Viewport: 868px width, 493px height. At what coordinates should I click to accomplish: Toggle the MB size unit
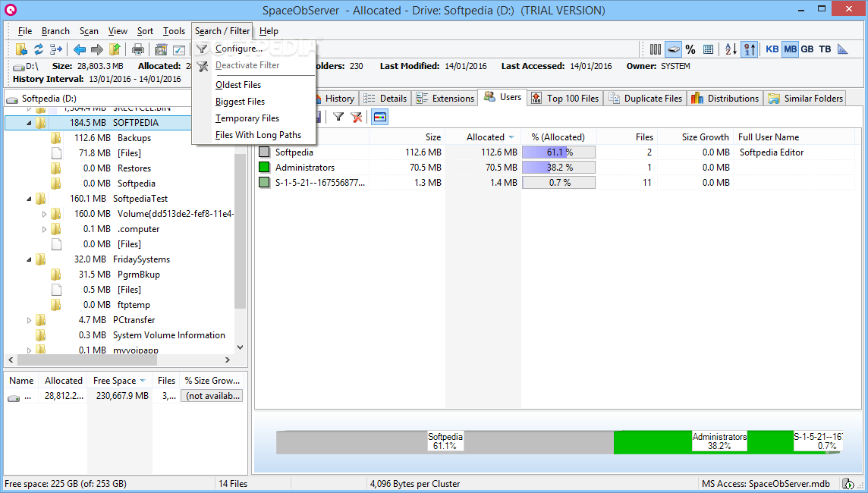pyautogui.click(x=791, y=49)
